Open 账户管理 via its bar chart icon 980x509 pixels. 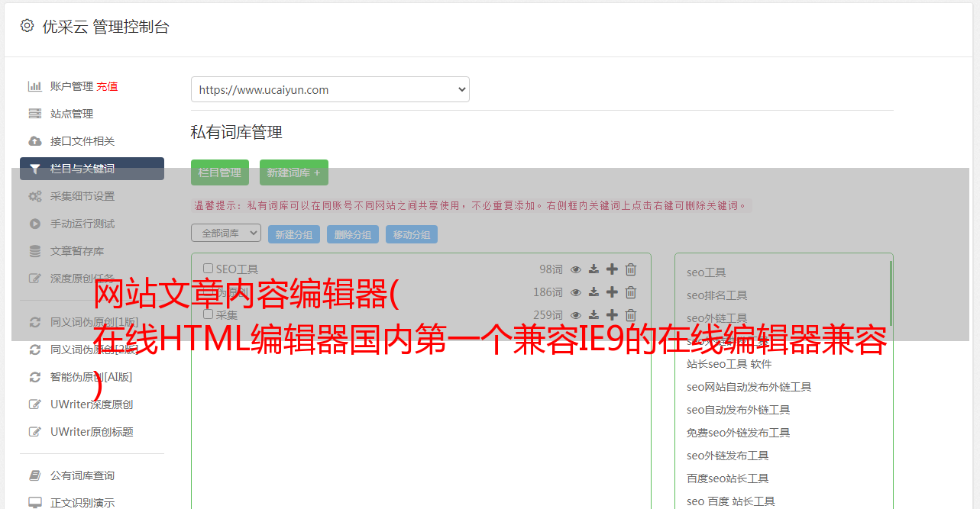click(34, 86)
